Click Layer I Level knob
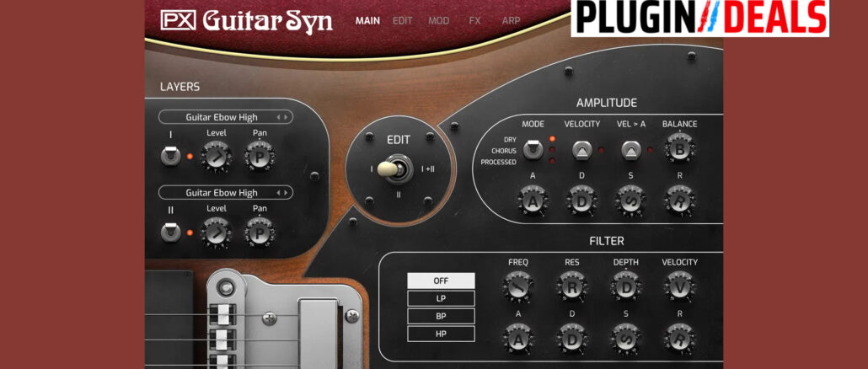Image resolution: width=868 pixels, height=369 pixels. coord(216,157)
